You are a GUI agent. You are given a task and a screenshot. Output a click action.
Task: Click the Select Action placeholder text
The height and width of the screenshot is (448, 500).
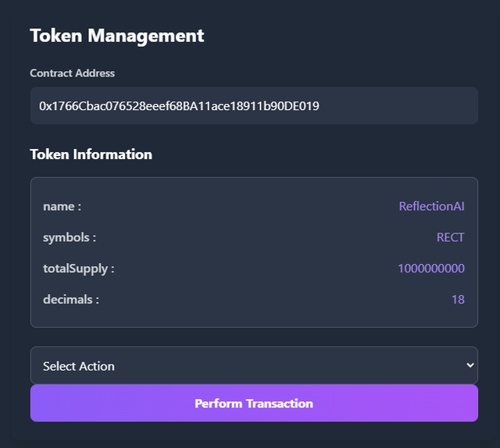[x=79, y=366]
